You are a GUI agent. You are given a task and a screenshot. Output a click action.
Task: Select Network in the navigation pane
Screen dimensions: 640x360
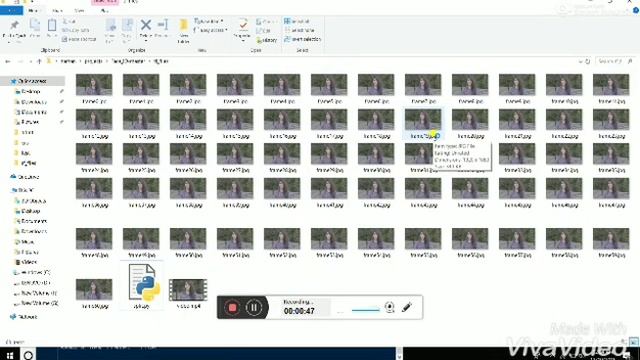coord(27,316)
